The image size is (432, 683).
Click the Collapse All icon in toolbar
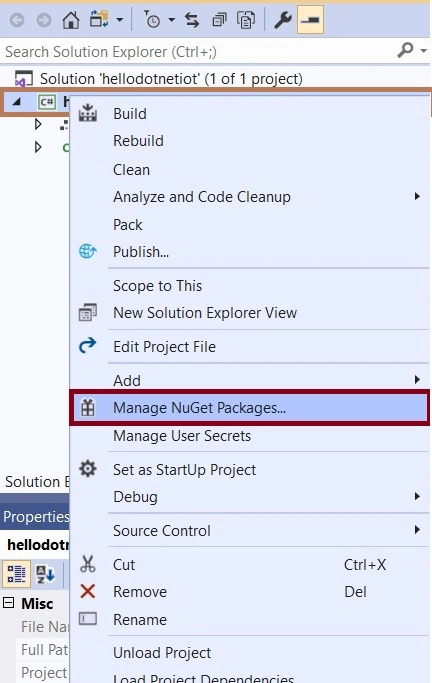[219, 20]
